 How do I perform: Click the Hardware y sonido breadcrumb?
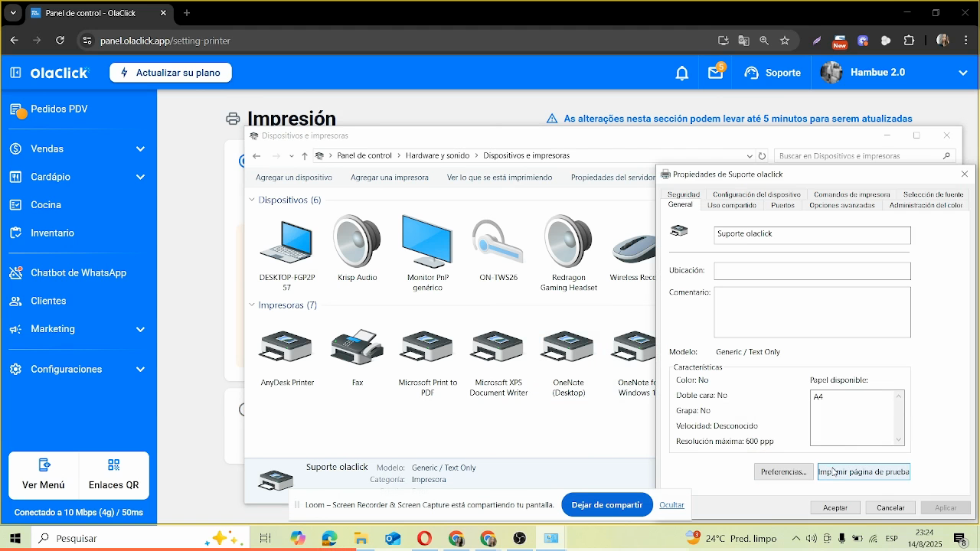(x=437, y=155)
